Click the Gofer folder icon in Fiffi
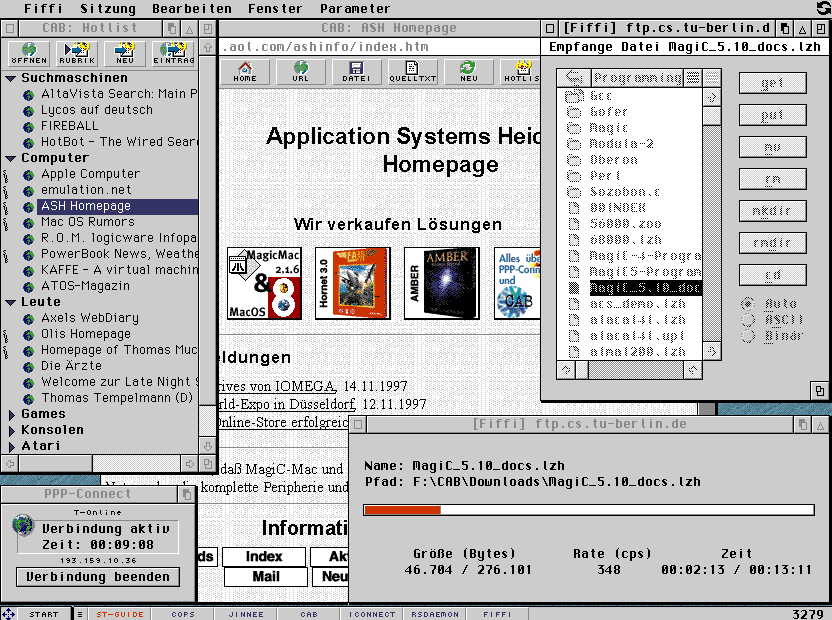Viewport: 832px width, 620px height. tap(574, 112)
